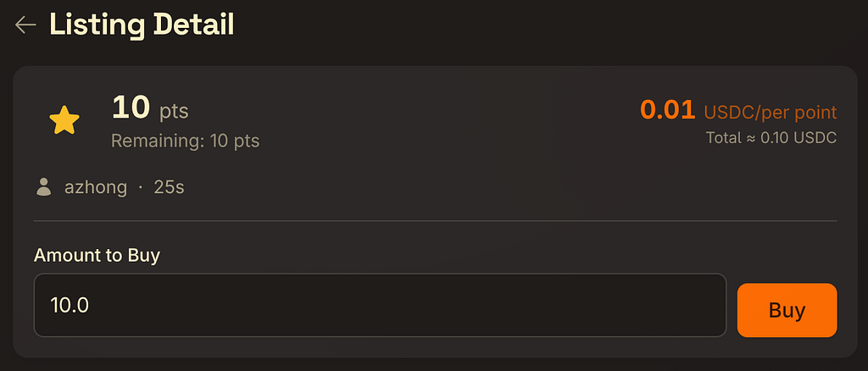The height and width of the screenshot is (371, 868).
Task: Click the yellow star points icon
Action: pyautogui.click(x=64, y=122)
